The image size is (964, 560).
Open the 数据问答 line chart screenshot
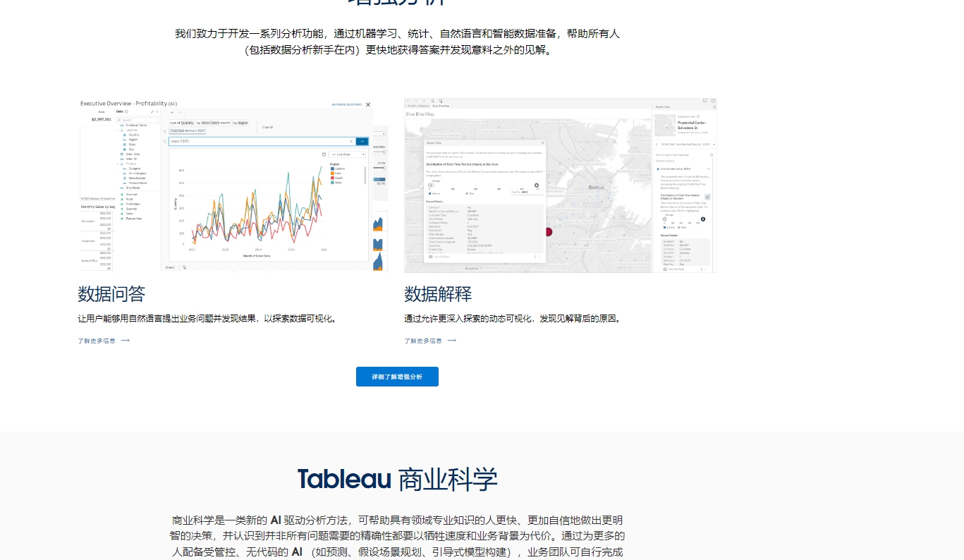click(233, 185)
